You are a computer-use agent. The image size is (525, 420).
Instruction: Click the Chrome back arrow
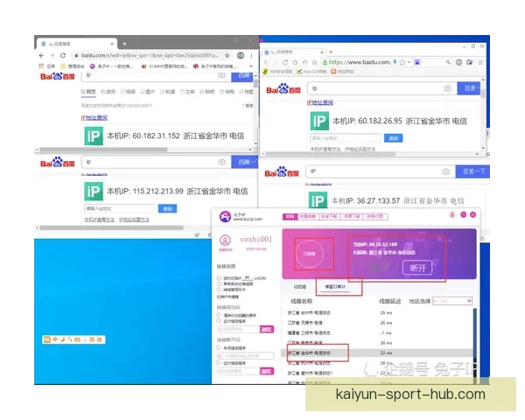pyautogui.click(x=41, y=56)
